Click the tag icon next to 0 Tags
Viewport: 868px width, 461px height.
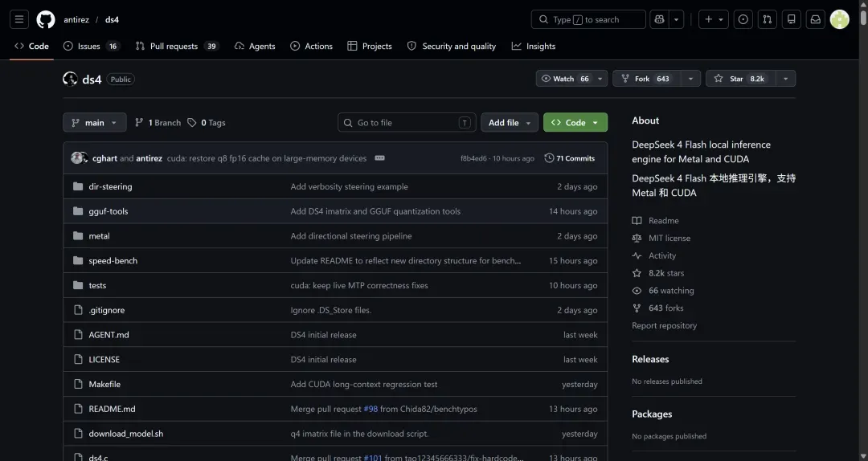click(191, 123)
